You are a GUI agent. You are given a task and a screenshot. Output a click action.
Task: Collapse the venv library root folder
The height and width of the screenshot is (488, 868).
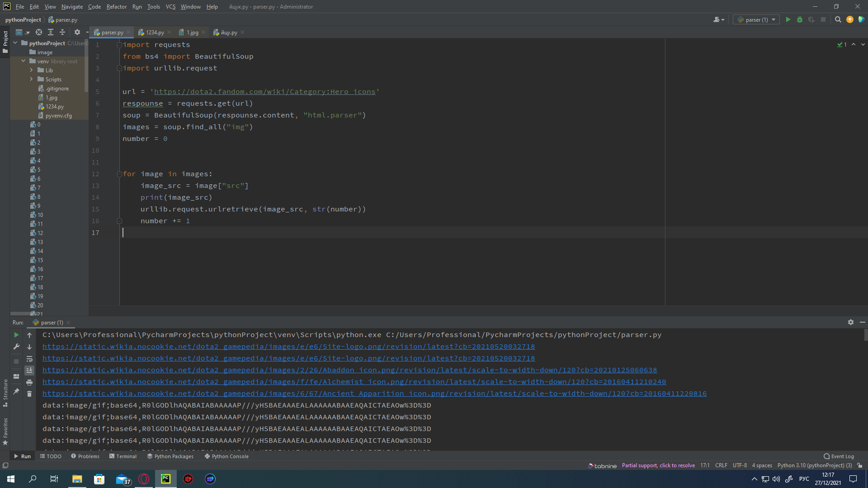coord(24,61)
